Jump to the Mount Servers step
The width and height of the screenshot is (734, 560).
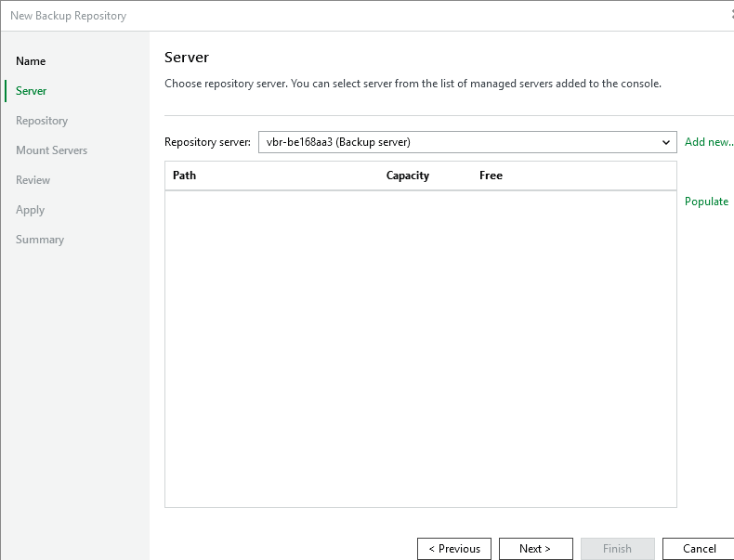pyautogui.click(x=52, y=150)
